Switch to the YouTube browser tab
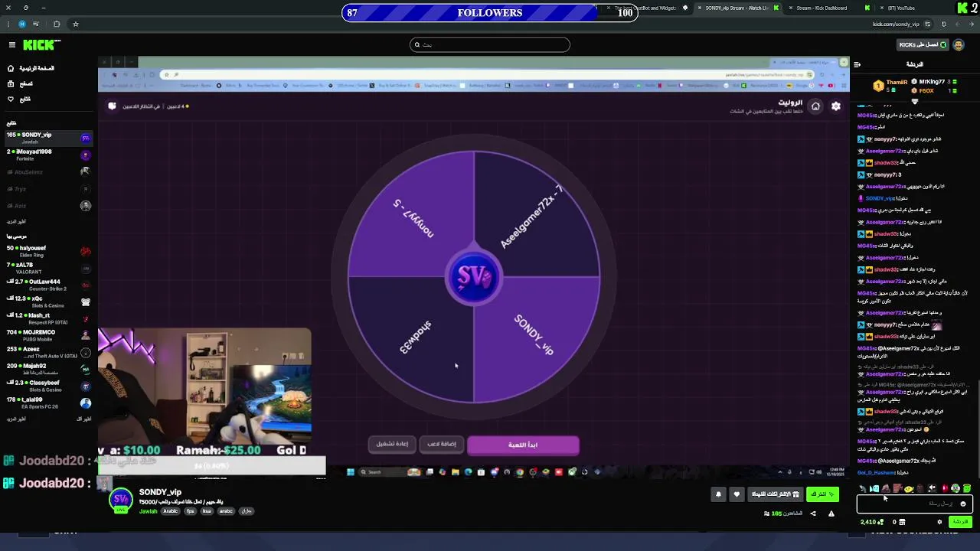The image size is (980, 551). pos(901,8)
